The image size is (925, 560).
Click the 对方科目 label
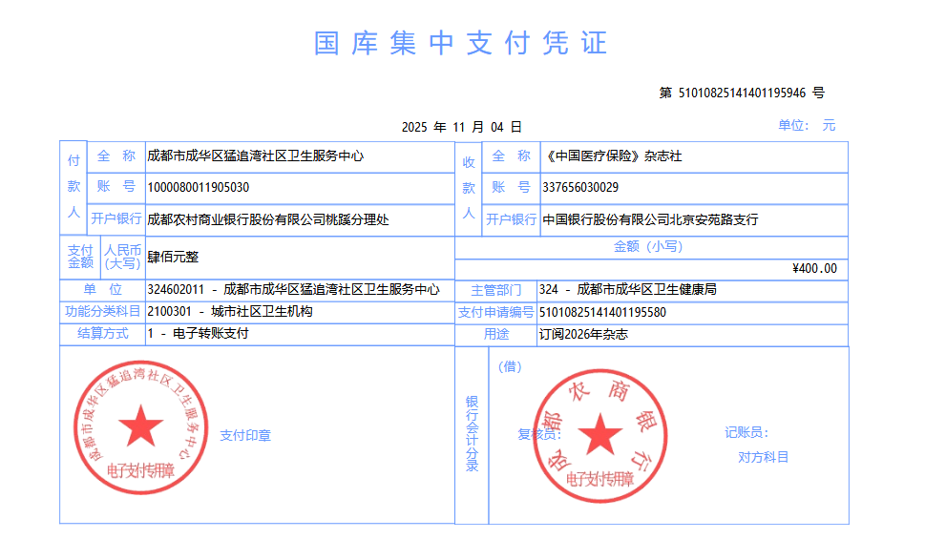[763, 457]
